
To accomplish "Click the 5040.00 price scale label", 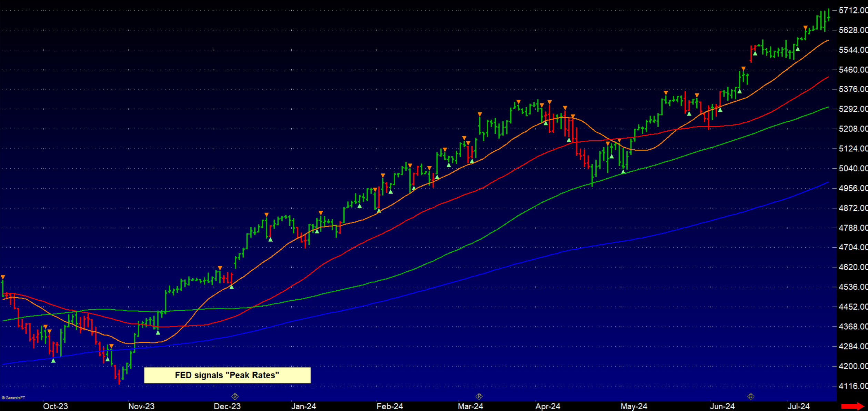I will 852,168.
